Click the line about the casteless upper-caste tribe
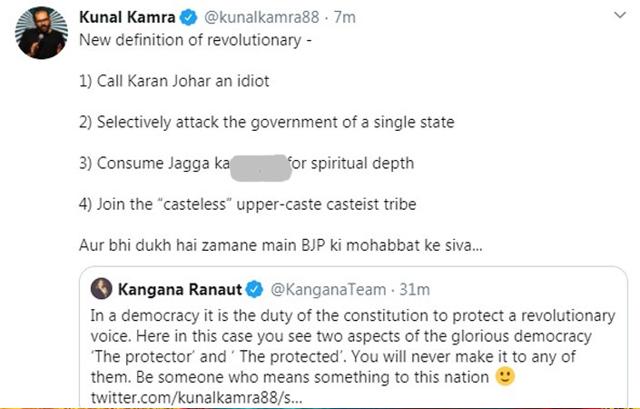 click(248, 204)
